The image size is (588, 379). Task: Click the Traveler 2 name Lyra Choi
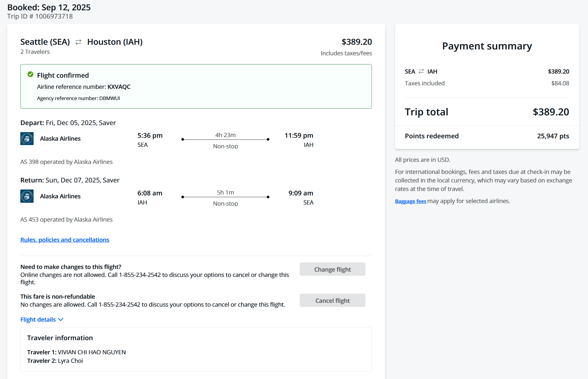(x=70, y=361)
